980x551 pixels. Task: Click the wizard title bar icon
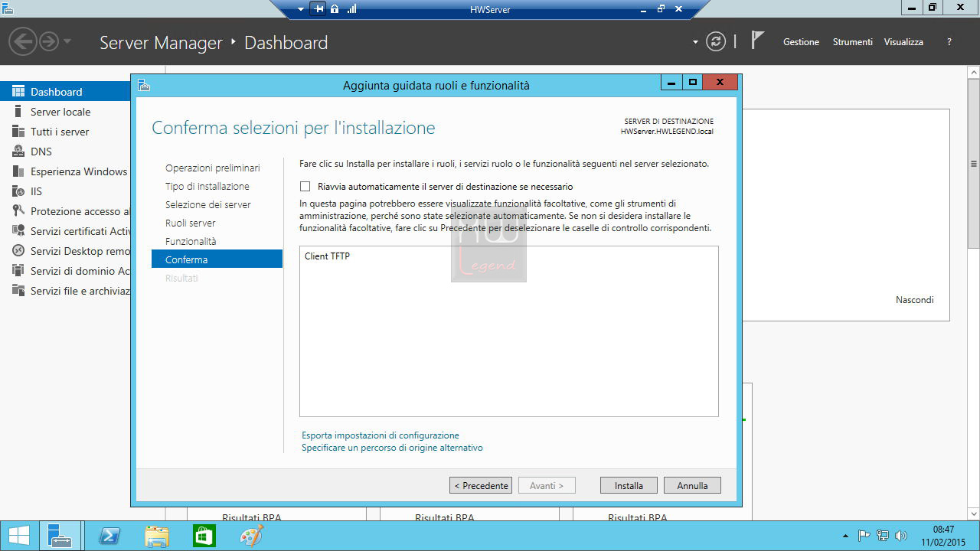coord(143,85)
